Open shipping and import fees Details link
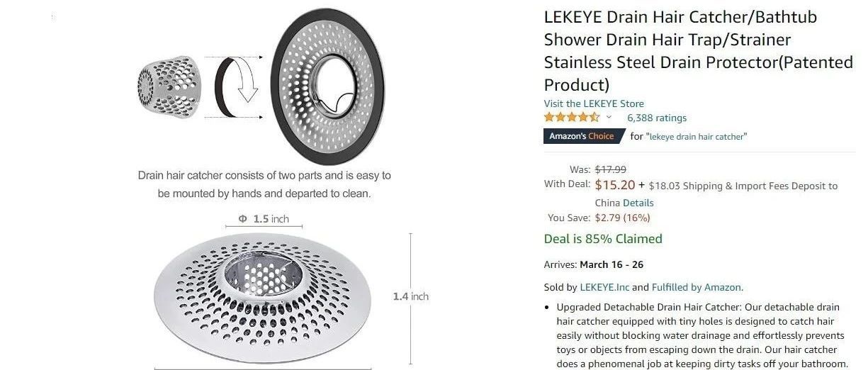Screen dimensions: 868x370 click(x=638, y=203)
